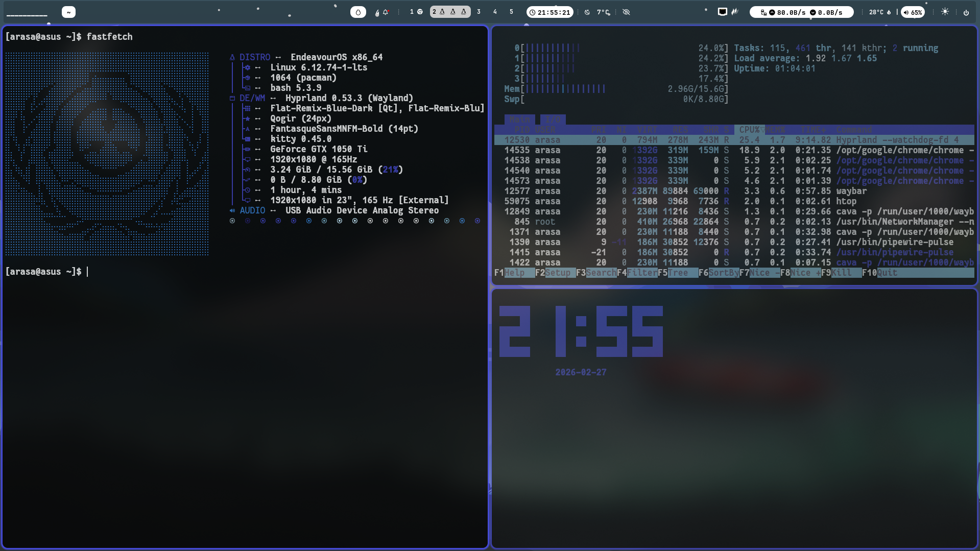
Task: Click F8 Nice + in htop footer
Action: coord(800,273)
